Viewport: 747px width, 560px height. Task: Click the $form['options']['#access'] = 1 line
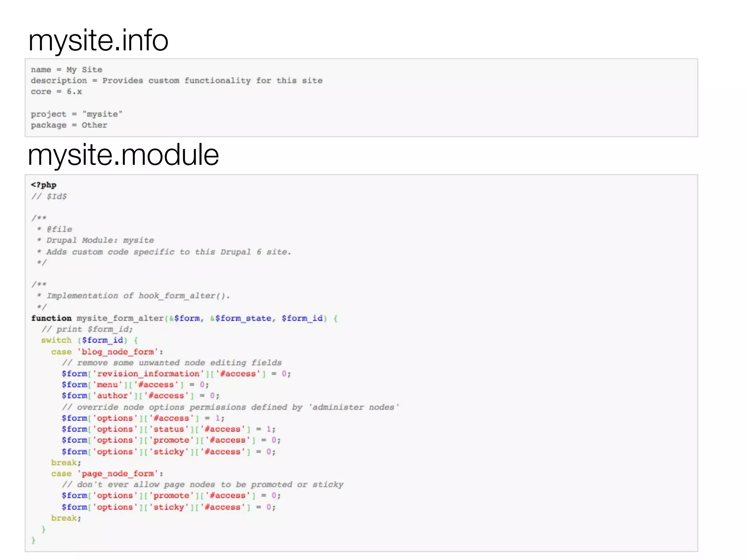coord(143,418)
